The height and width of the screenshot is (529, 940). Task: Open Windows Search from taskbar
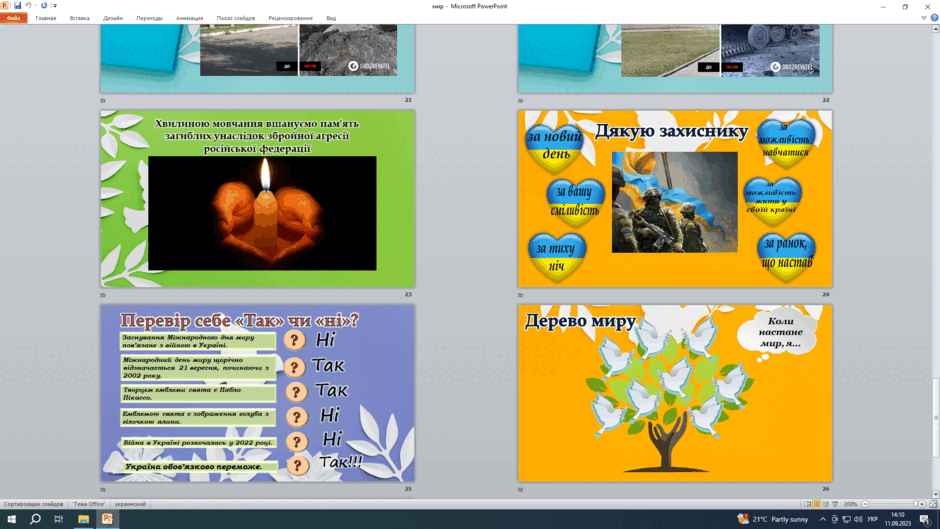click(x=35, y=519)
